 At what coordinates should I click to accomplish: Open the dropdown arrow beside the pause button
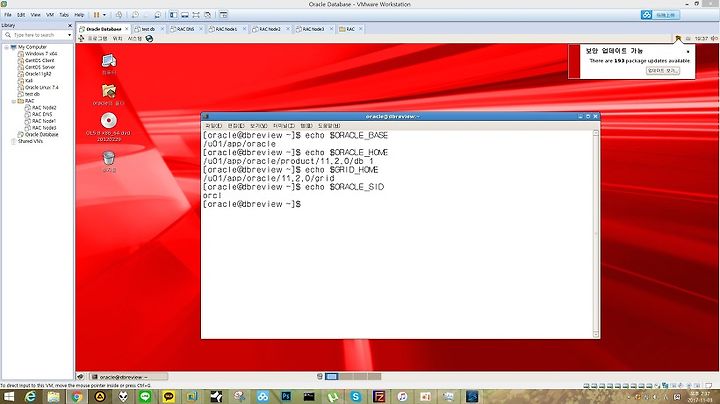(104, 15)
